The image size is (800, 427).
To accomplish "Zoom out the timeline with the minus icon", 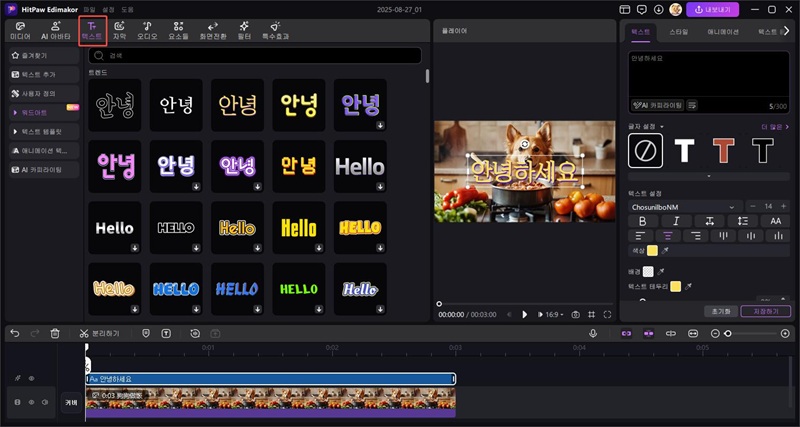I will click(x=715, y=333).
